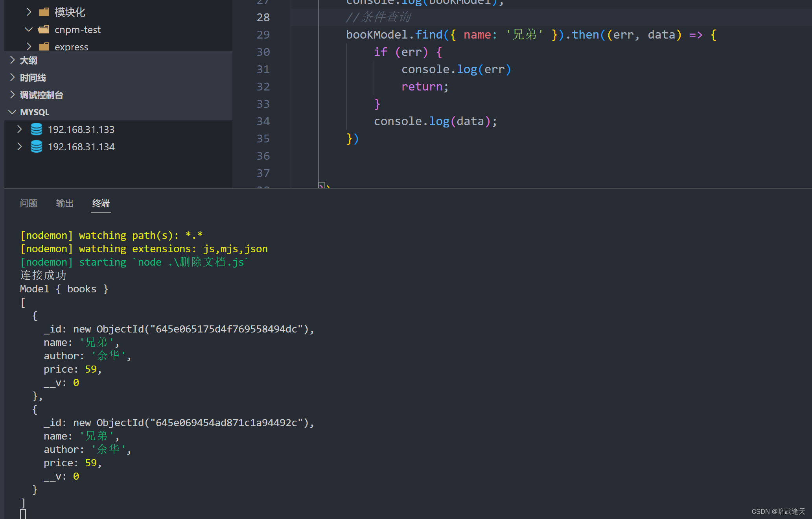Switch to the 输出 output tab

pos(65,203)
